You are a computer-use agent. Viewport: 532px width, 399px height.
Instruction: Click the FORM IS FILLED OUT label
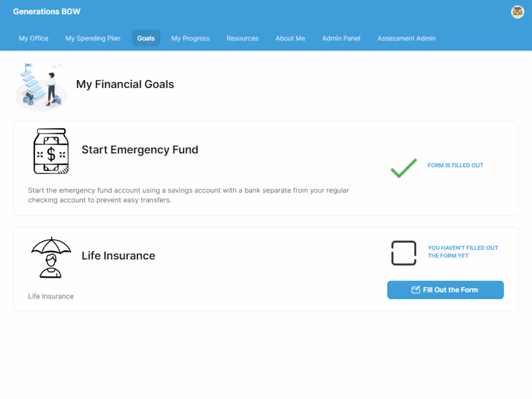click(x=455, y=165)
